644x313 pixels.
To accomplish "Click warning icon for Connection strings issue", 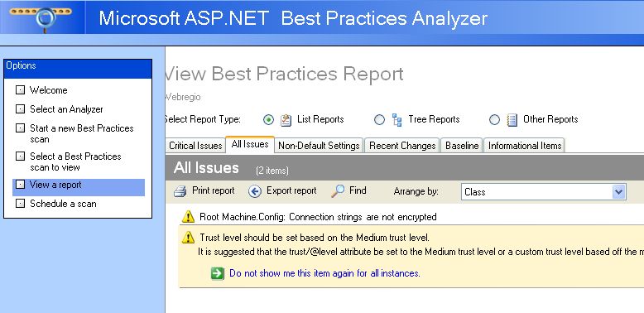I will [188, 216].
